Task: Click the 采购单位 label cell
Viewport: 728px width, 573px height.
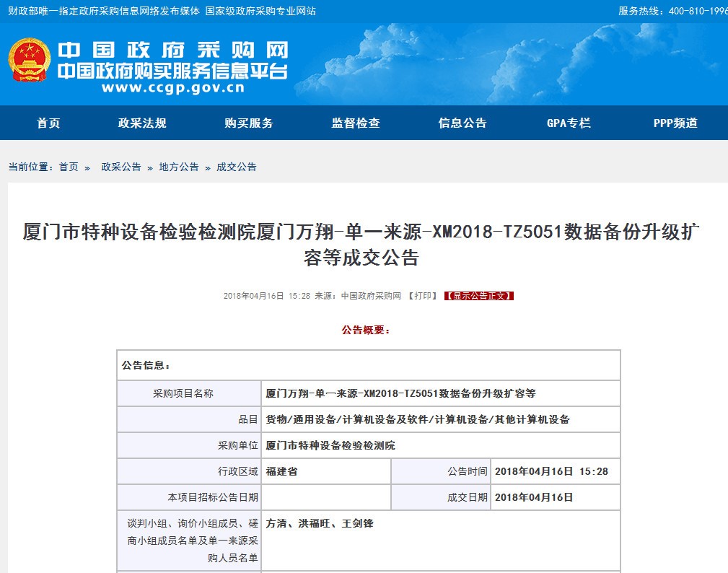Action: 189,445
